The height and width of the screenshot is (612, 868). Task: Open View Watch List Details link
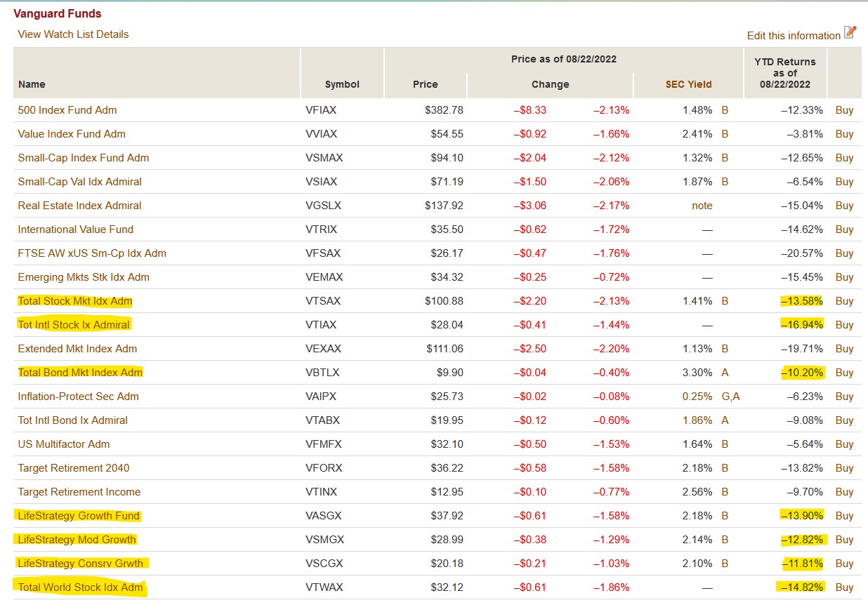click(x=73, y=34)
